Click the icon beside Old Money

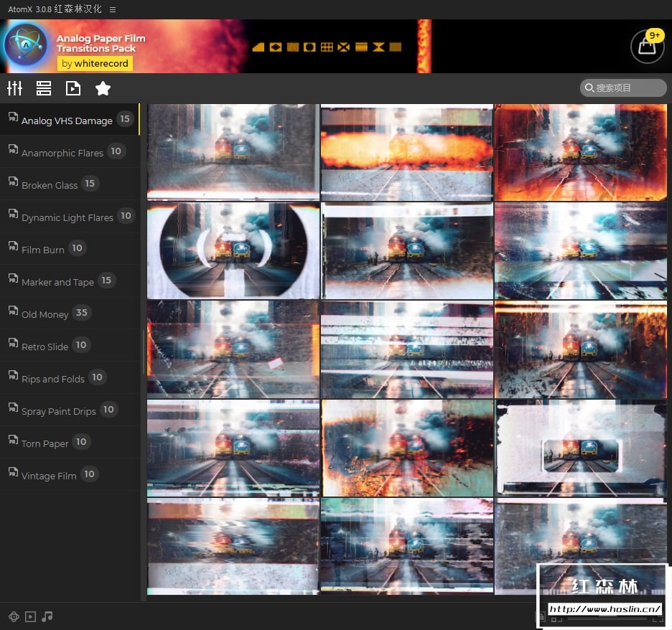pyautogui.click(x=14, y=311)
